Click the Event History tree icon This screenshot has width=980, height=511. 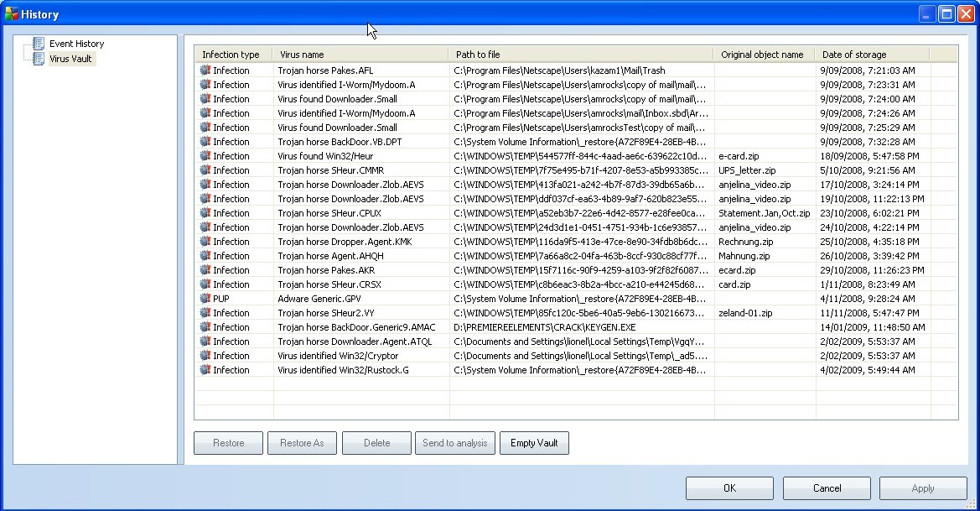(x=38, y=44)
